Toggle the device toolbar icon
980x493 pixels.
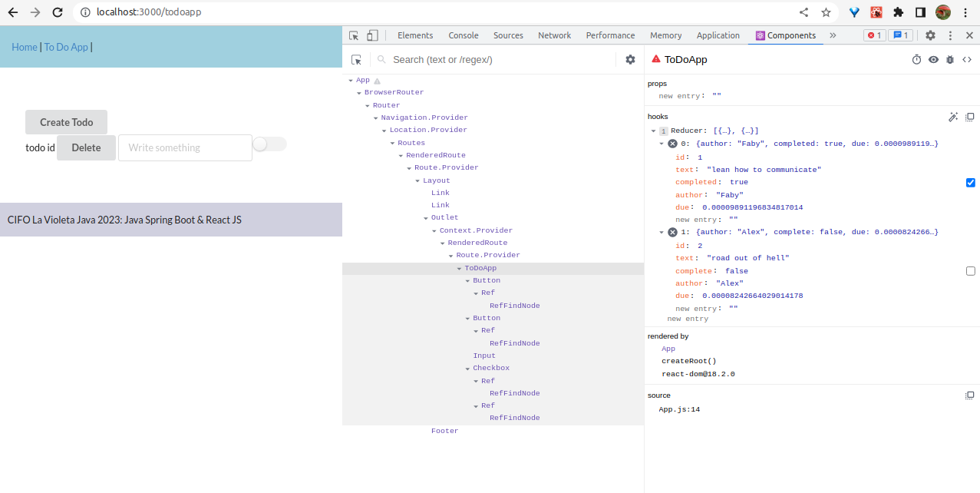372,35
